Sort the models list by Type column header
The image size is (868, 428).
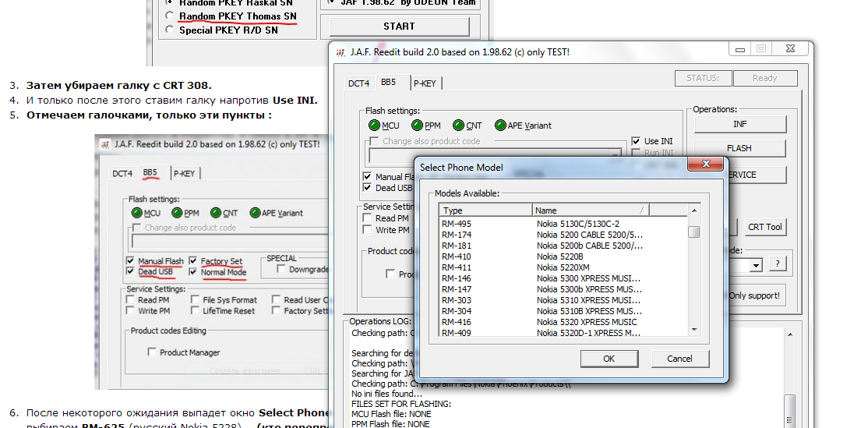[x=486, y=210]
